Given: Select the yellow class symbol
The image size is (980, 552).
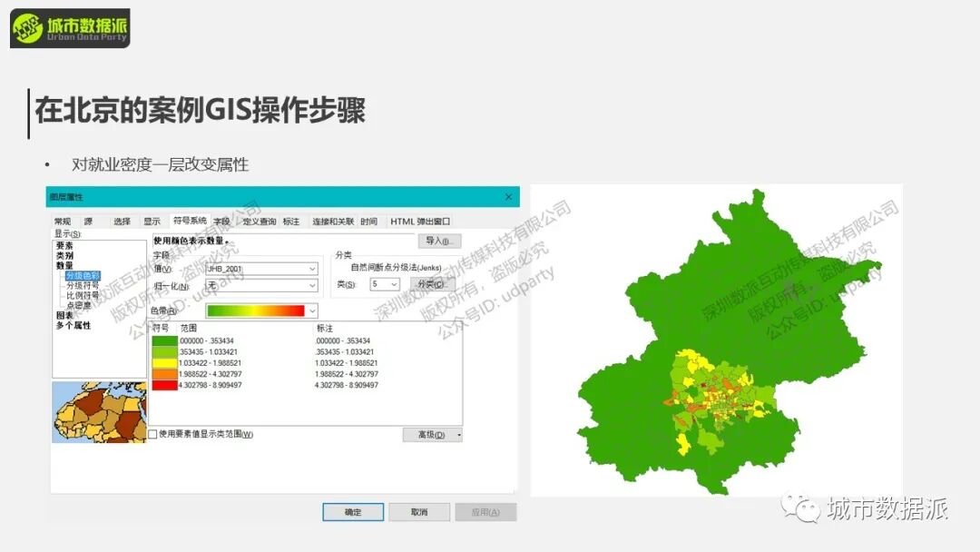Looking at the screenshot, I should (164, 363).
